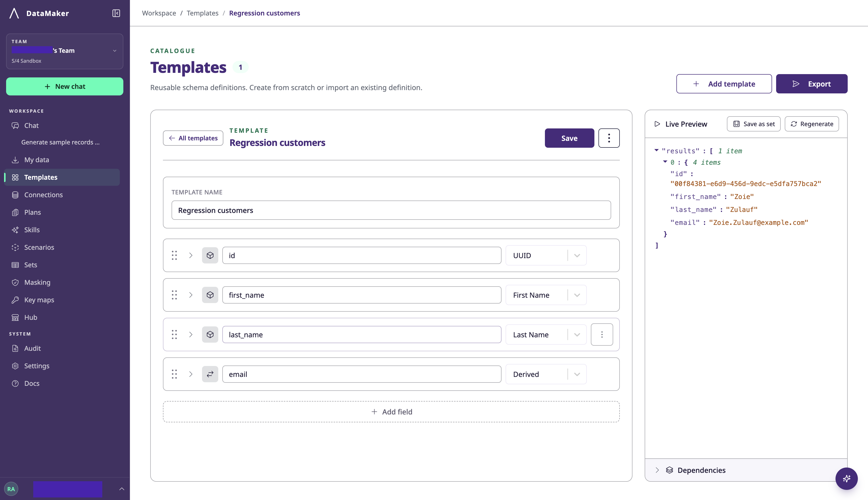Screen dimensions: 868x500
Task: Click the DataMaker logo icon
Action: click(x=14, y=13)
